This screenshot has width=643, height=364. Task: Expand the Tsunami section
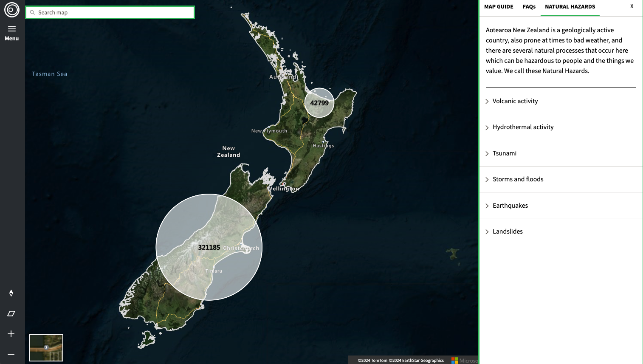pyautogui.click(x=561, y=153)
